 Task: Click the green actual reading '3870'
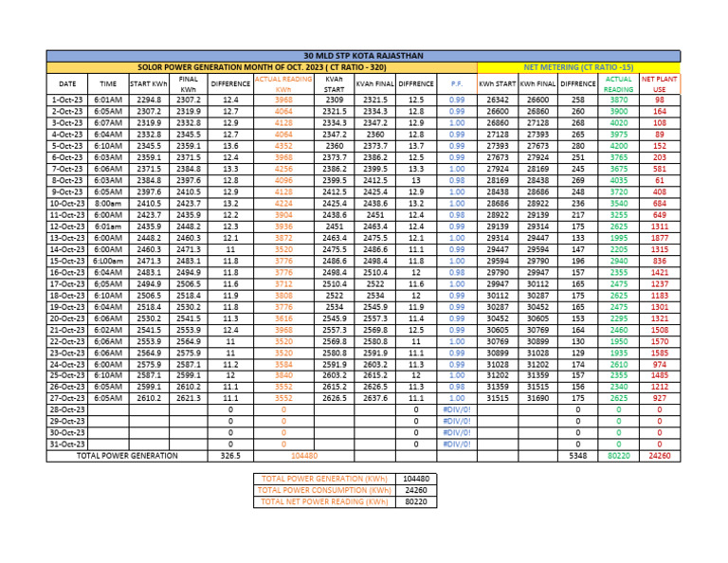tap(618, 100)
